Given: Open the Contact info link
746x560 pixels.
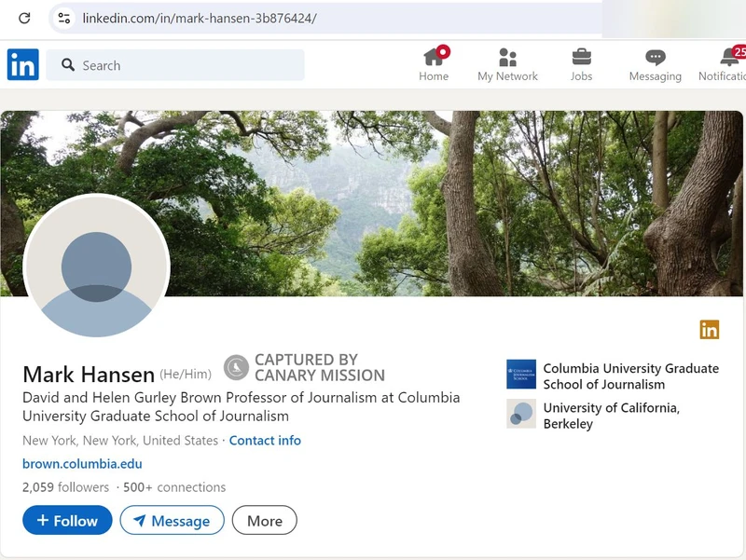Looking at the screenshot, I should point(265,440).
